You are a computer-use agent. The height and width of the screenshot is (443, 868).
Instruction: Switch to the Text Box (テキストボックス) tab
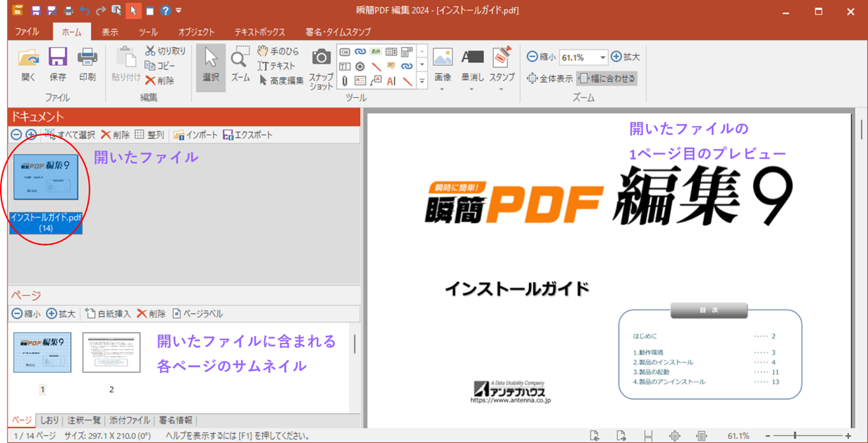[260, 32]
